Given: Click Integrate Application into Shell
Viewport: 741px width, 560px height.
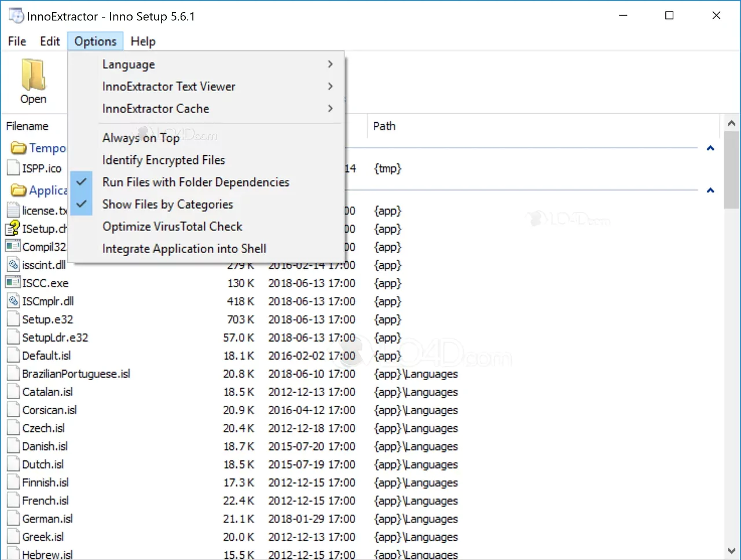Looking at the screenshot, I should (x=184, y=248).
